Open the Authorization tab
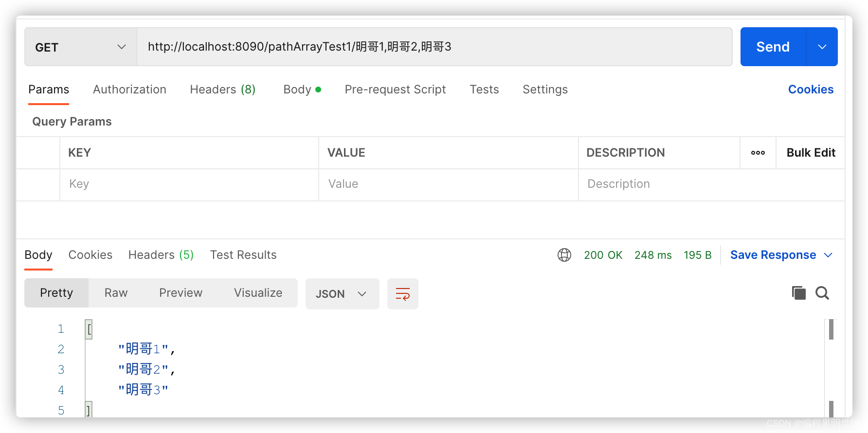The width and height of the screenshot is (868, 433). click(x=129, y=90)
